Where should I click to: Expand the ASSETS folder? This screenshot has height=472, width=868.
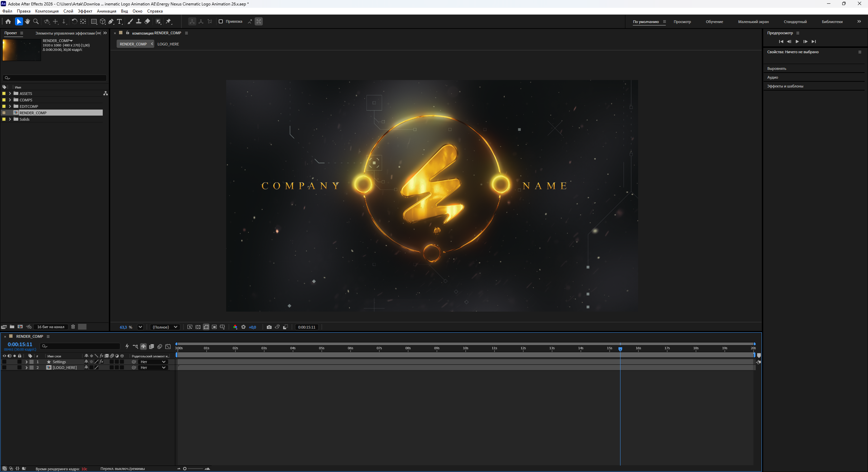point(10,93)
